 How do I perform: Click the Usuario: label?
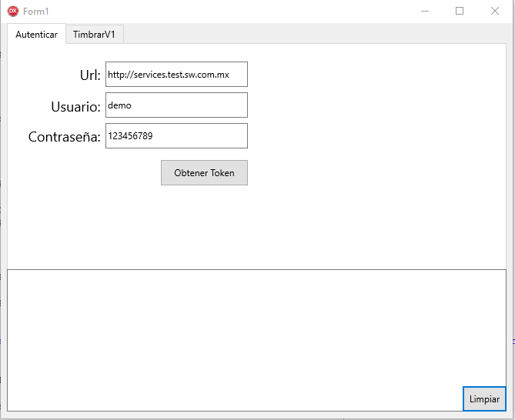pyautogui.click(x=75, y=106)
